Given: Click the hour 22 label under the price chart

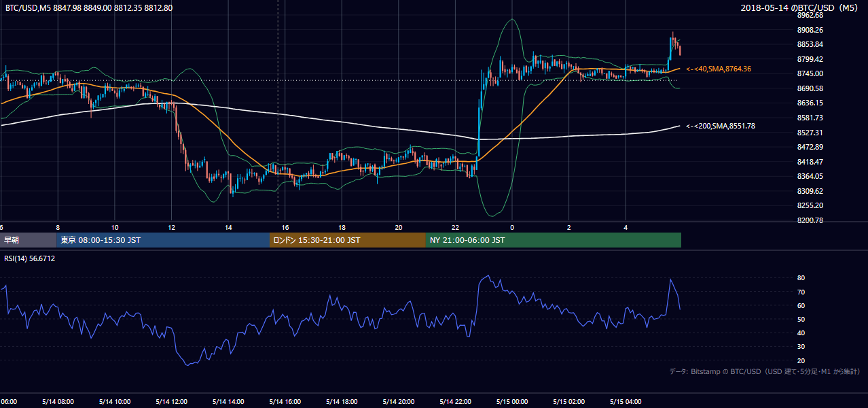Looking at the screenshot, I should tap(455, 228).
